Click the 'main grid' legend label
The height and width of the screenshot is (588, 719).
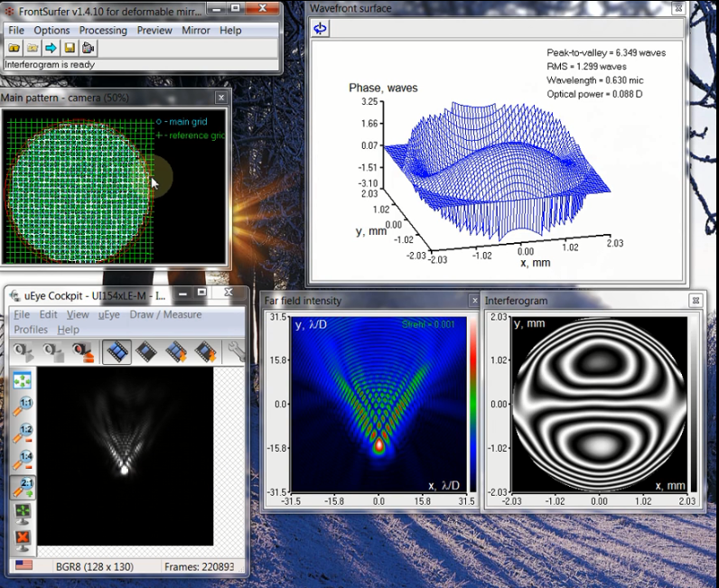pos(188,122)
